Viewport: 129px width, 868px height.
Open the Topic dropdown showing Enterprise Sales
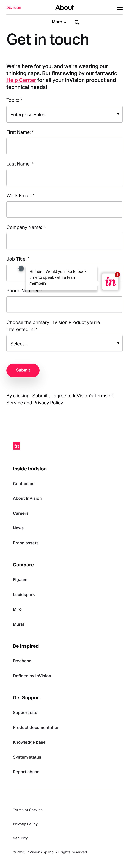[64, 115]
